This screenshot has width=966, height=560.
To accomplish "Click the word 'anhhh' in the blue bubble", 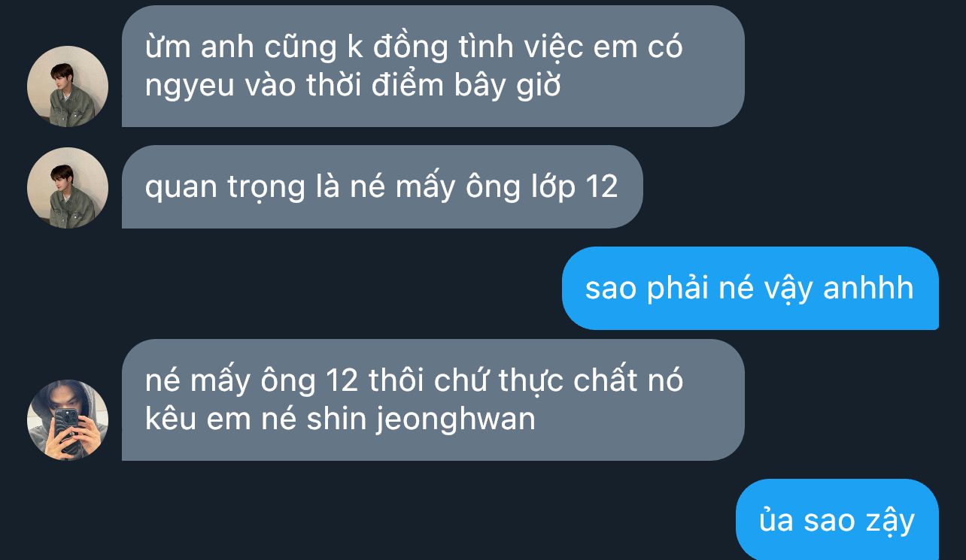I will (x=868, y=288).
